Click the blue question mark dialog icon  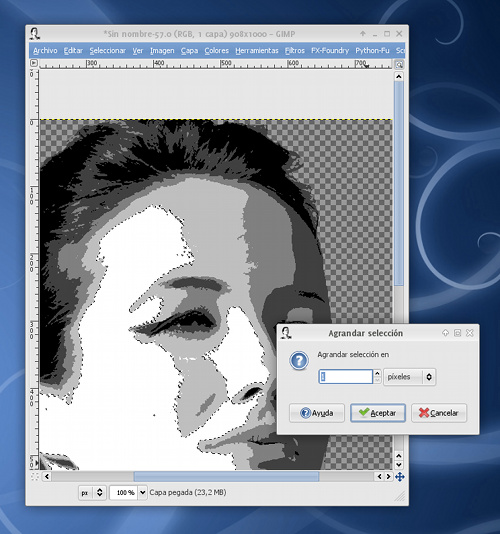point(299,361)
